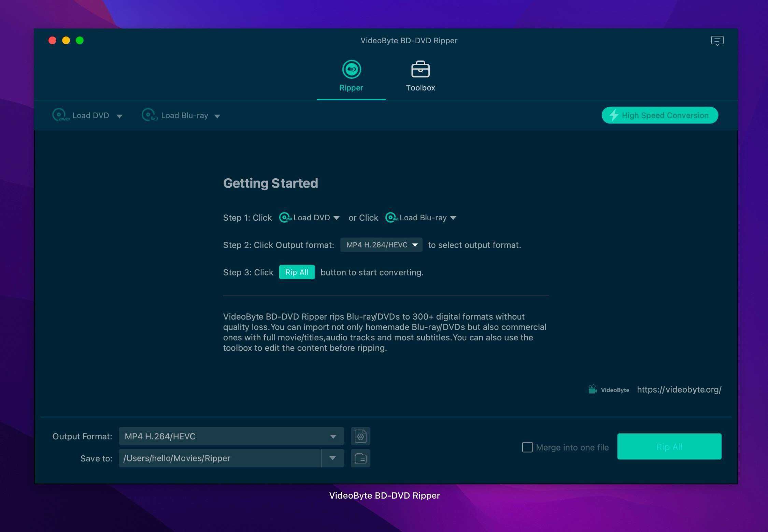
Task: Click the VideoByte logo near the website link
Action: tap(609, 389)
